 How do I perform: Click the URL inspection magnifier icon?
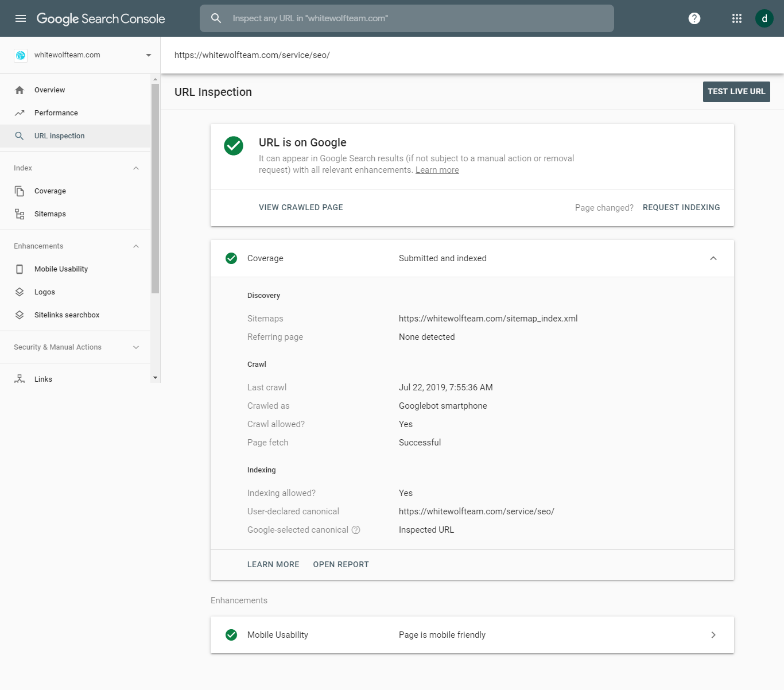[20, 136]
